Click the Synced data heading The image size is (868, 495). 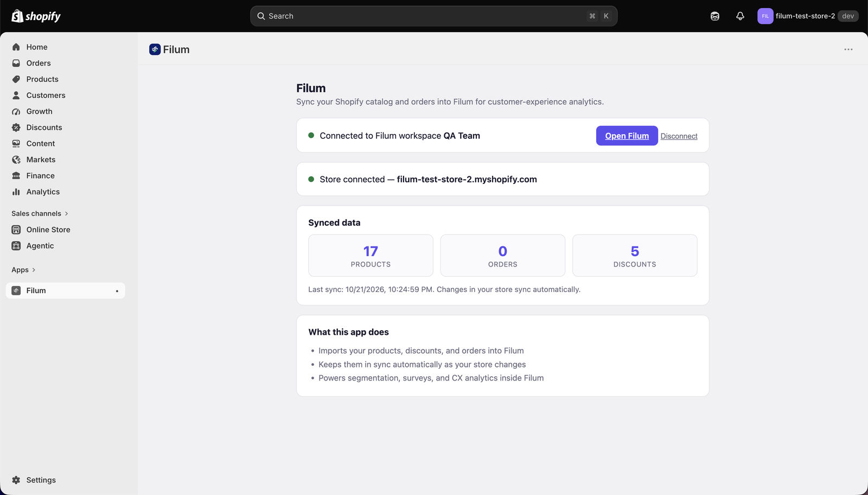click(x=334, y=223)
